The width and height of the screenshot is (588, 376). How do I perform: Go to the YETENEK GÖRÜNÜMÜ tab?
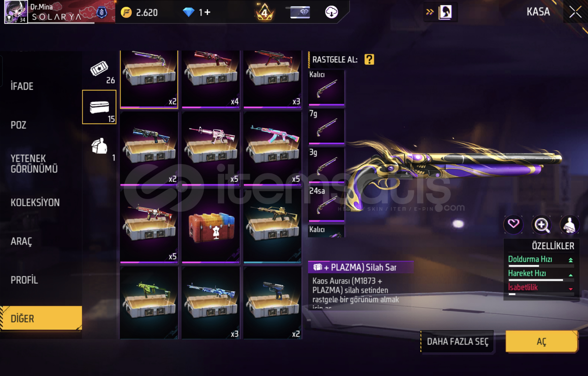tap(34, 164)
